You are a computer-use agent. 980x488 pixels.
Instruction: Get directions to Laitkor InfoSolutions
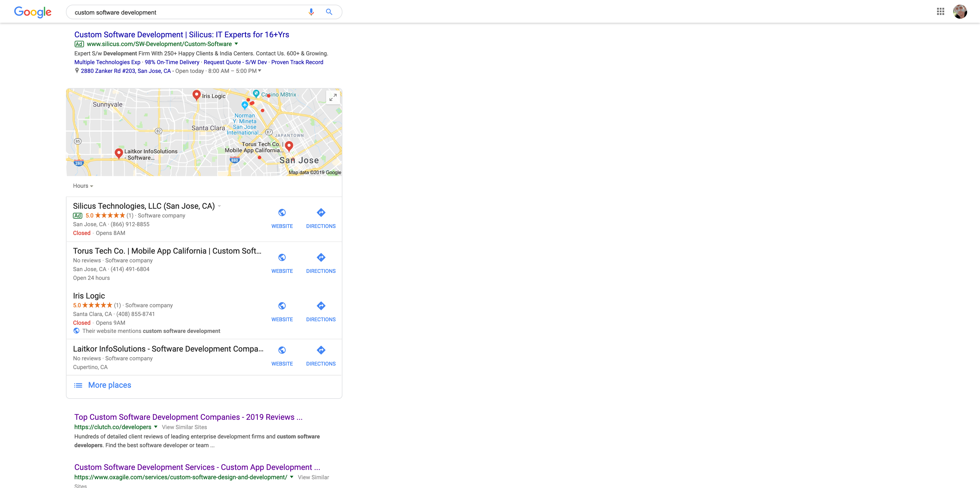(321, 356)
